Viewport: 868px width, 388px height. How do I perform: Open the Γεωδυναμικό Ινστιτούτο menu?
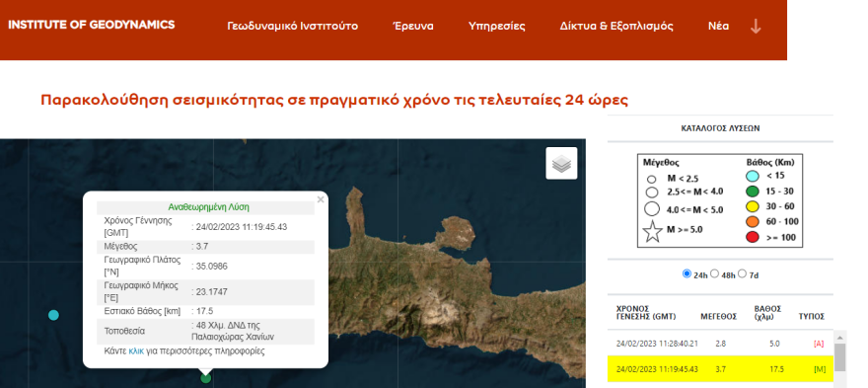pos(292,26)
